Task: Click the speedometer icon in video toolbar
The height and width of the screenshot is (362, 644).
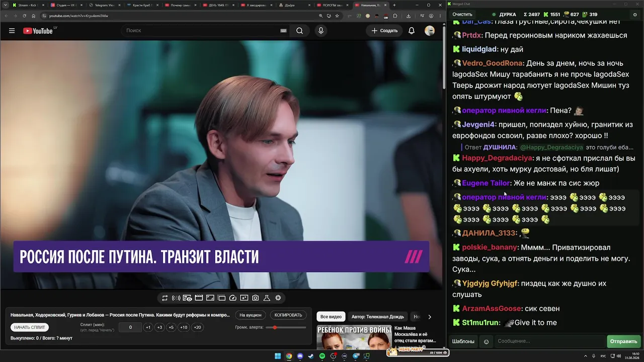Action: point(232,298)
